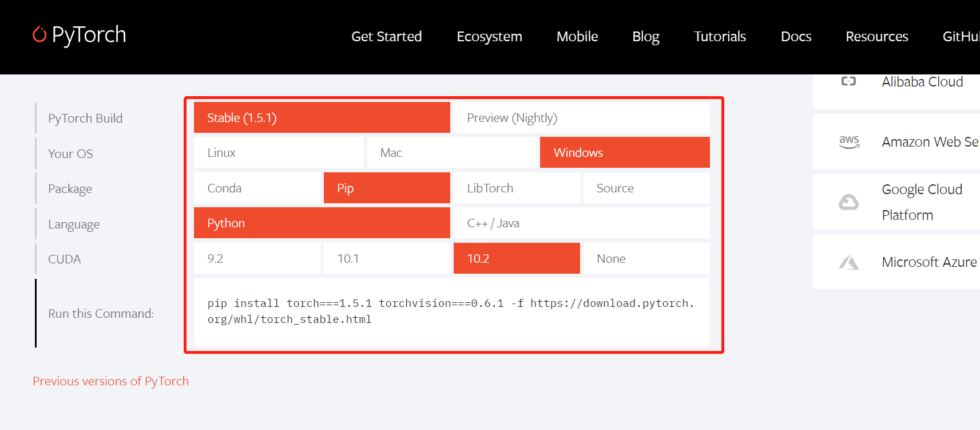Viewport: 980px width, 430px height.
Task: Select CUDA version 10.1
Action: coord(387,258)
